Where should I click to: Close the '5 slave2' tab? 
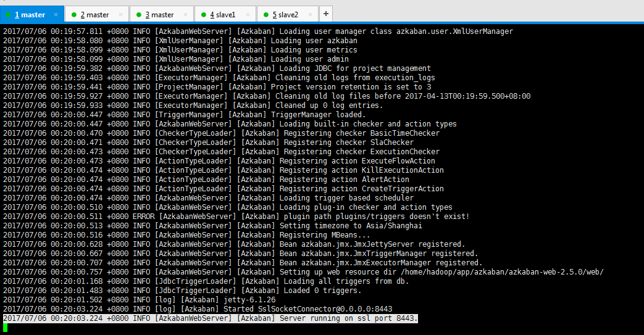[x=311, y=14]
